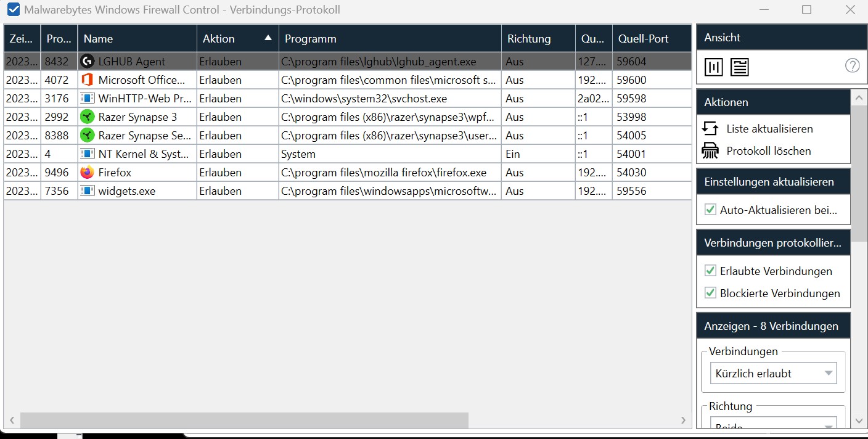Click the System program cell
Screen dimensions: 868x439
pos(390,154)
